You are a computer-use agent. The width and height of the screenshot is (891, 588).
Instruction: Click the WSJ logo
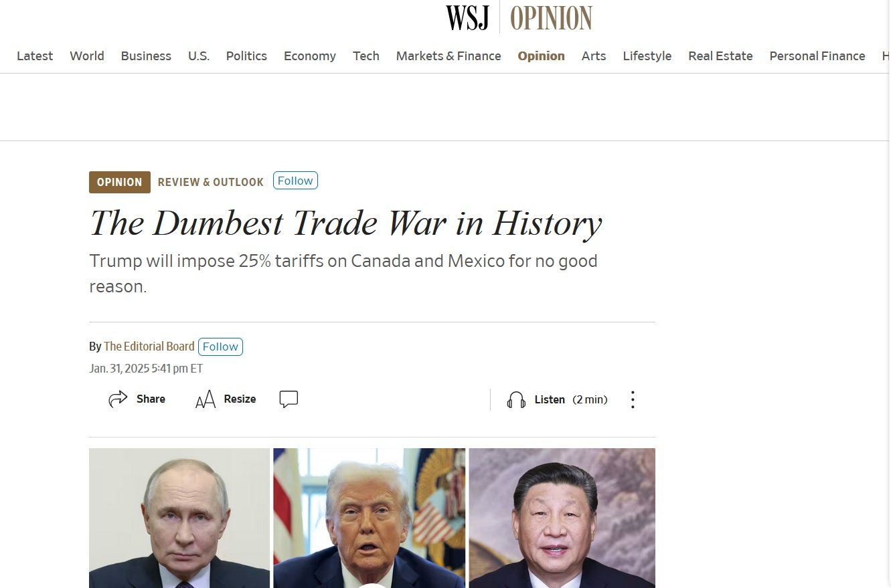click(x=467, y=18)
